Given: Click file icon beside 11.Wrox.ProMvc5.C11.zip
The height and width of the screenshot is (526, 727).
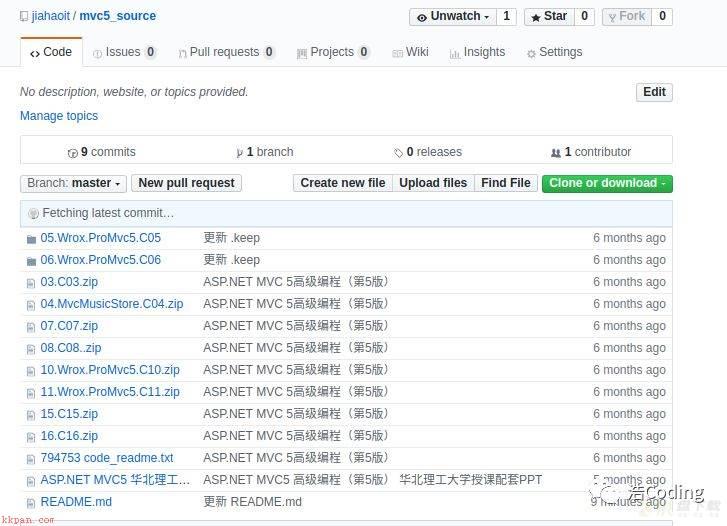Looking at the screenshot, I should [31, 393].
